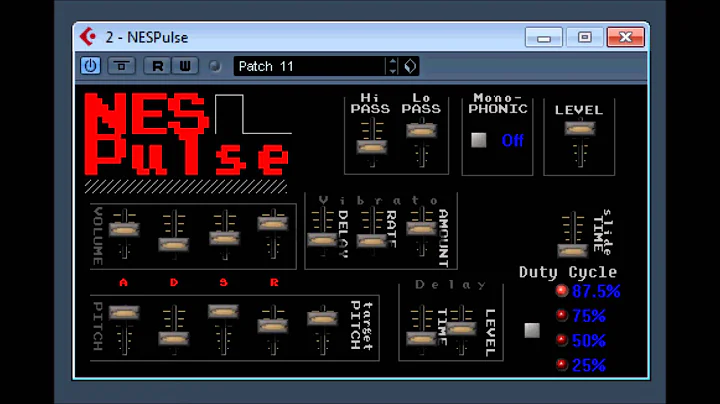Click the pulse waveform graphic next to the logo
The image size is (720, 404).
coord(253,114)
